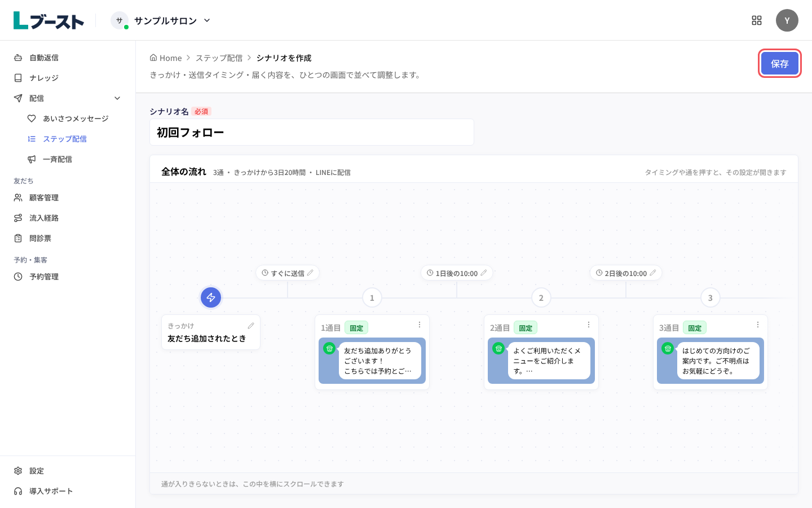Expand the サンプルサロン account dropdown

161,20
